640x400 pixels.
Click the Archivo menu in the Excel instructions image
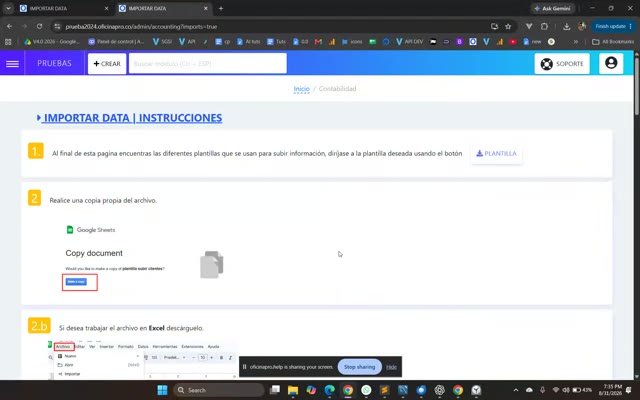pos(64,347)
